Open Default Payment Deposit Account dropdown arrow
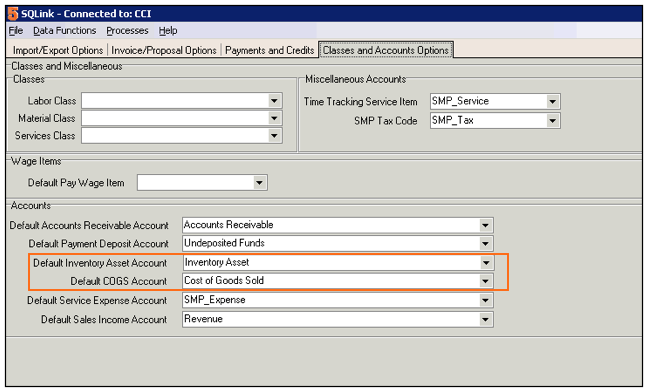This screenshot has width=651, height=392. [x=485, y=244]
